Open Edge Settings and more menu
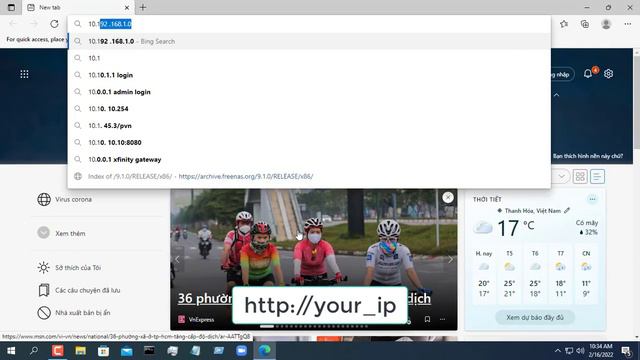 tap(627, 24)
